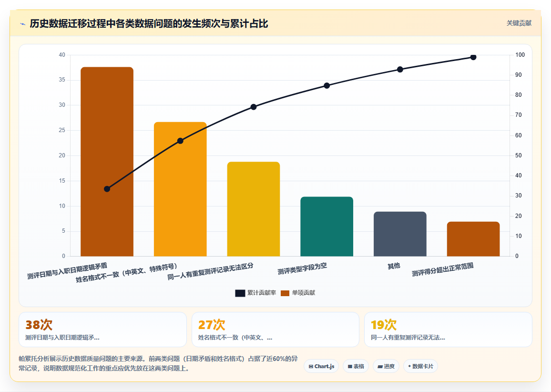Click the stat card caption 同一人有重复测评记录无法...
Screen dimensions: 551x392
408,338
